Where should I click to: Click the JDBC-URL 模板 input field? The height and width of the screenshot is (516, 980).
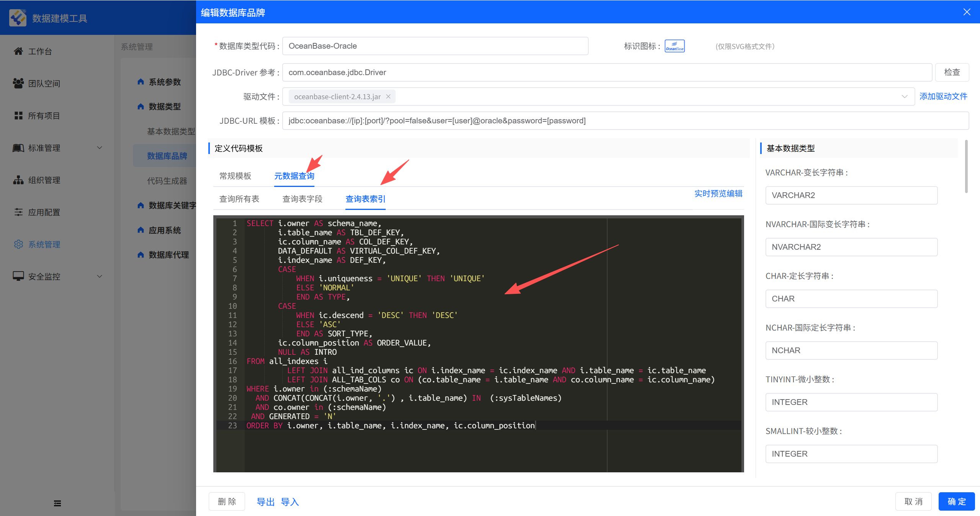[x=625, y=121]
